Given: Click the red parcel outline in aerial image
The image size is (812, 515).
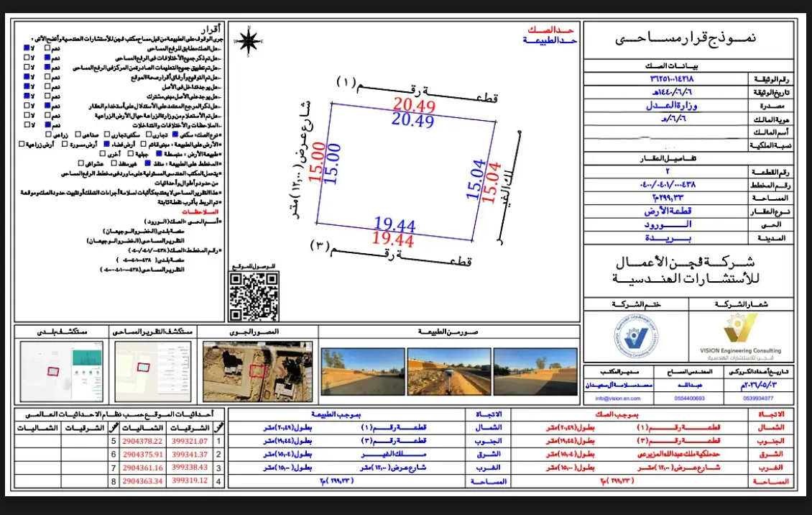Looking at the screenshot, I should [258, 371].
